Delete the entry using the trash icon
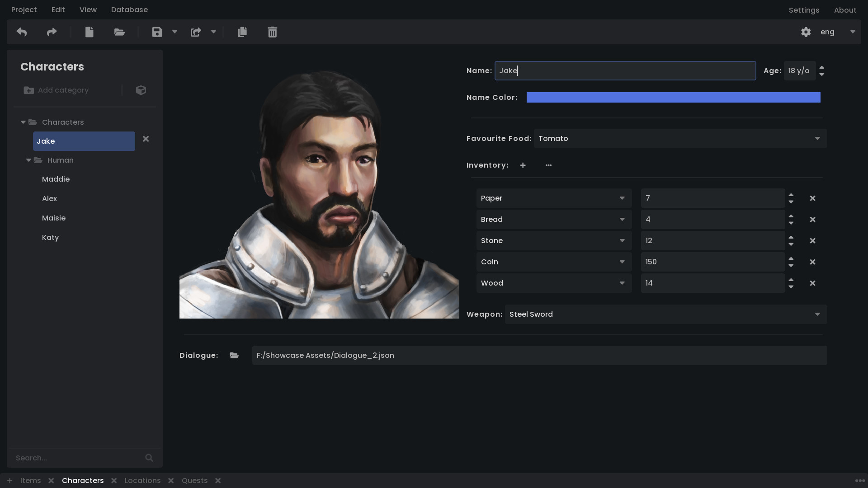This screenshot has width=868, height=488. point(272,32)
